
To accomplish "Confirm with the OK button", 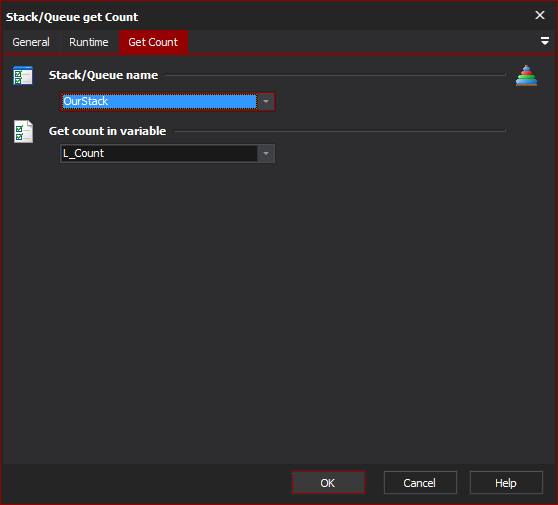I will point(328,483).
